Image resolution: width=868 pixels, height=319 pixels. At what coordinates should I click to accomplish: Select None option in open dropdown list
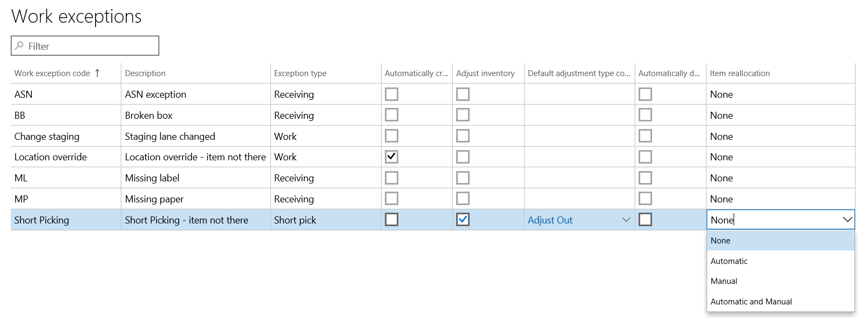coord(721,241)
